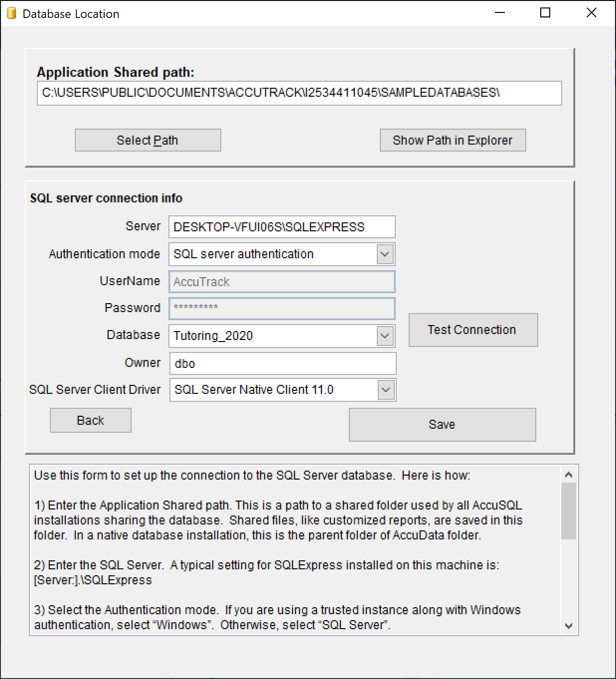Open the Authentication mode dropdown arrow

(385, 254)
